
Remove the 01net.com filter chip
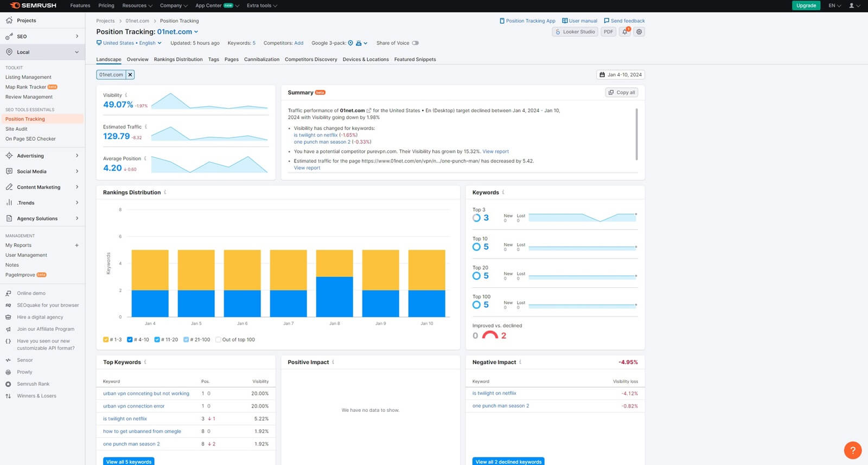click(x=130, y=75)
